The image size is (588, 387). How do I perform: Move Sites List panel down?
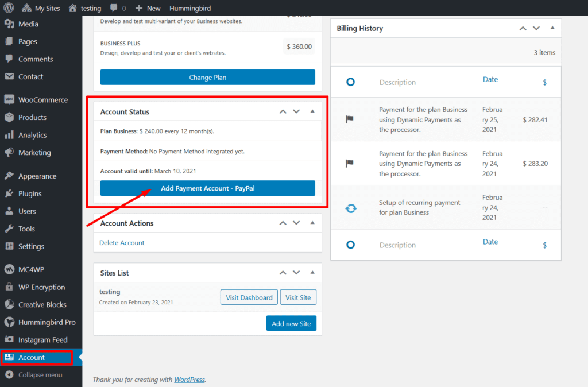[x=296, y=273]
